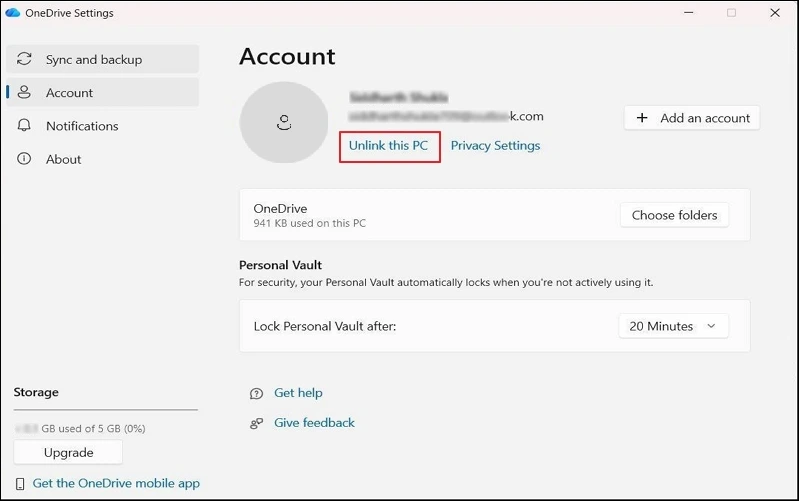This screenshot has width=799, height=501.
Task: Open Give feedback link
Action: click(314, 423)
